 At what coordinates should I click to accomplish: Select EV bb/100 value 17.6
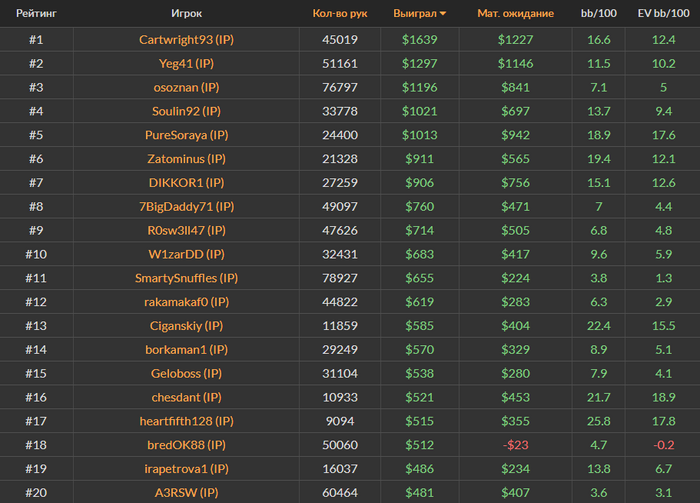(663, 135)
